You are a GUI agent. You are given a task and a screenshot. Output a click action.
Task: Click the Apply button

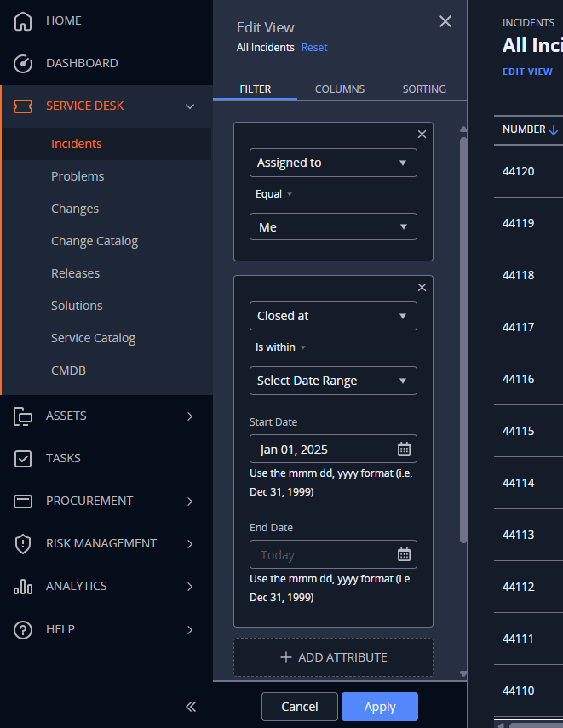[x=380, y=707]
